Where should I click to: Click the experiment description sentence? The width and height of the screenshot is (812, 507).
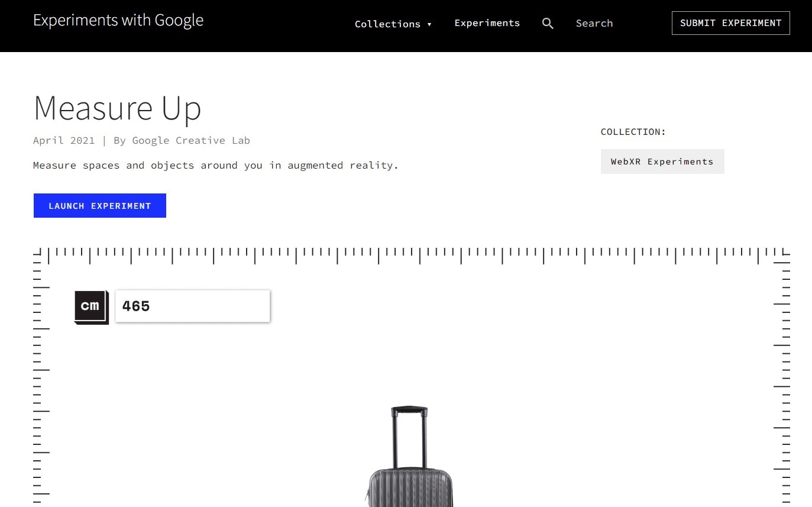click(216, 165)
